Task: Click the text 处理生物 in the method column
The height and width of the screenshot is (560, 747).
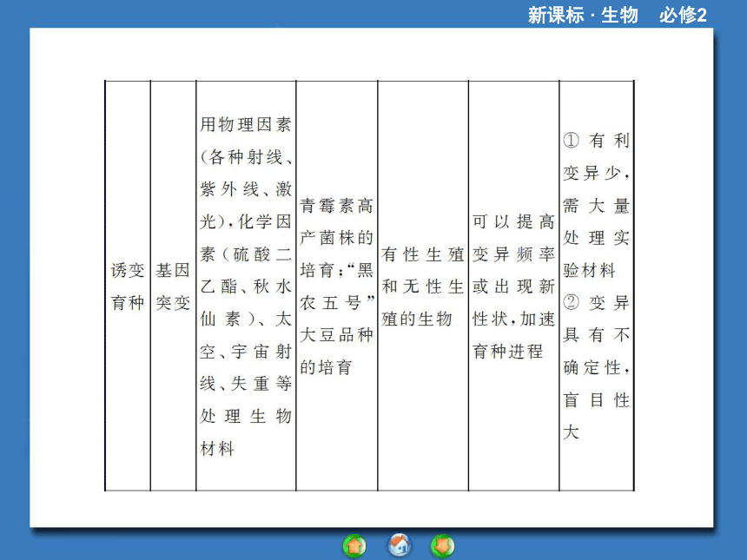Action: point(245,416)
